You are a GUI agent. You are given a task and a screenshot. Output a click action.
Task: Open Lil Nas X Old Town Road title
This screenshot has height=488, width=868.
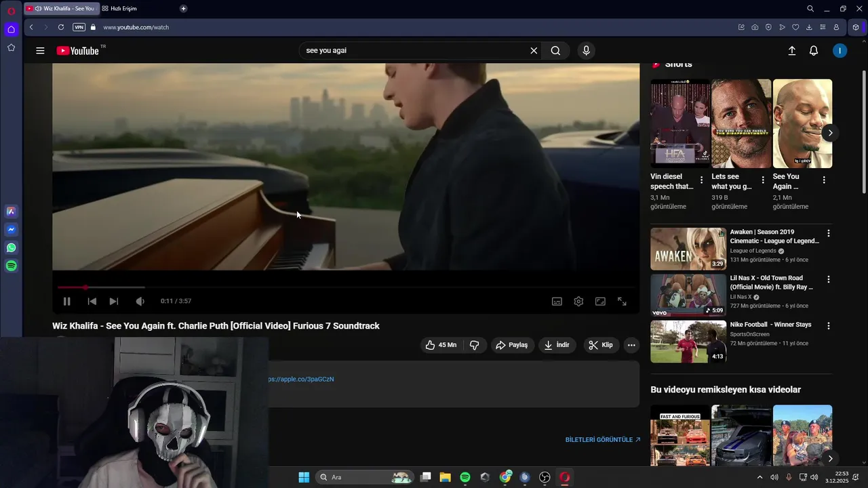coord(772,283)
